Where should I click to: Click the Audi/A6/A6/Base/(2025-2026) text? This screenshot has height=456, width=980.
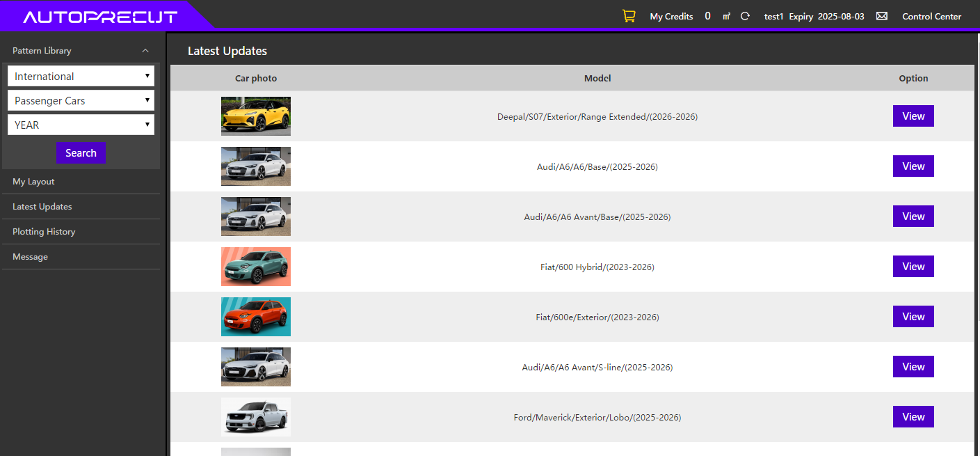pos(597,167)
